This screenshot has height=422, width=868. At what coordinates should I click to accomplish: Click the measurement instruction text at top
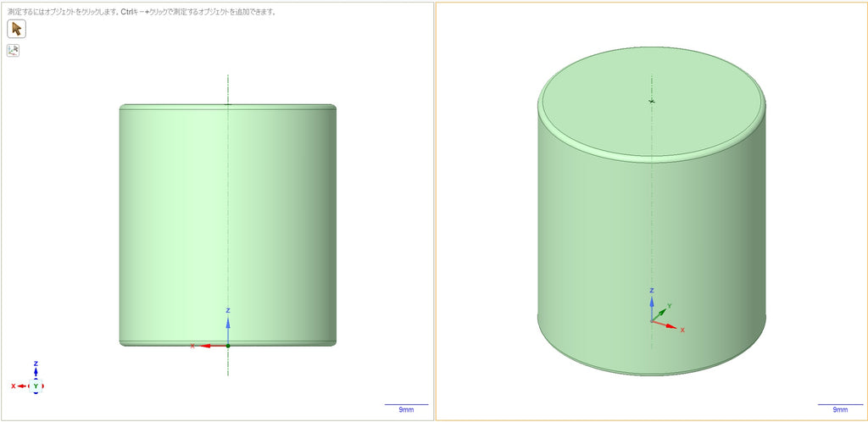(x=142, y=12)
